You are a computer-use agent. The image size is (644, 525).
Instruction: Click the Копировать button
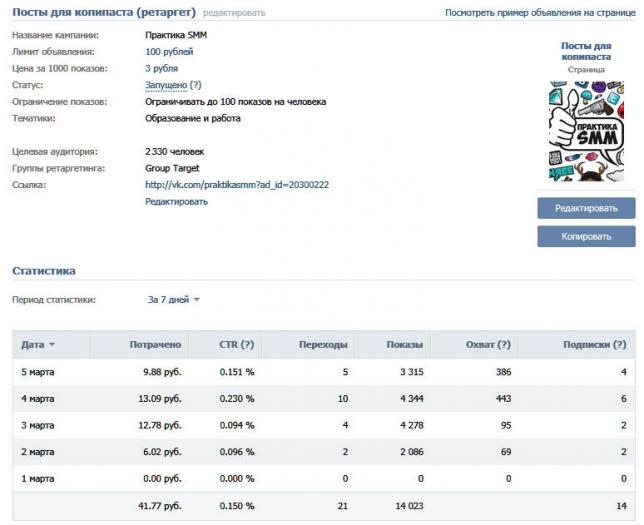pos(586,237)
